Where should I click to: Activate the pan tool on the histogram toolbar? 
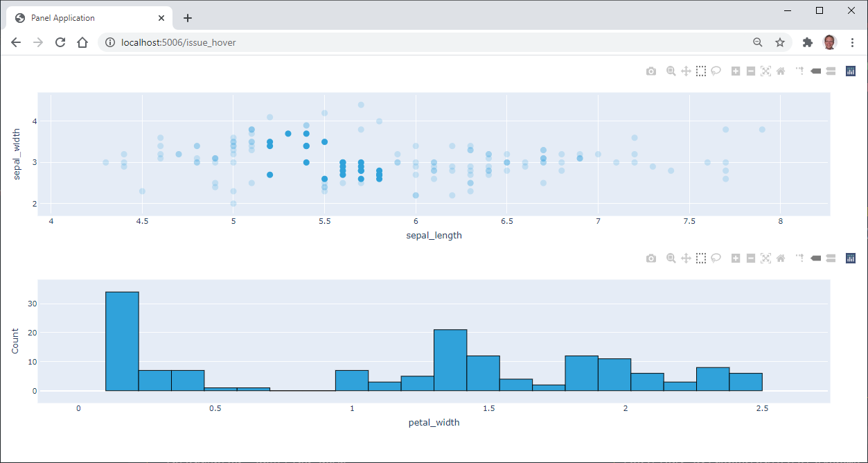pyautogui.click(x=685, y=257)
